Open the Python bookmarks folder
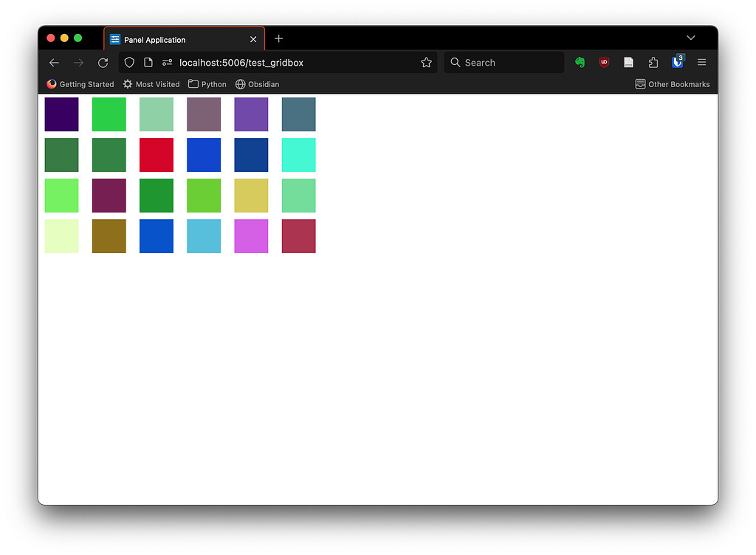The width and height of the screenshot is (756, 555). click(207, 84)
